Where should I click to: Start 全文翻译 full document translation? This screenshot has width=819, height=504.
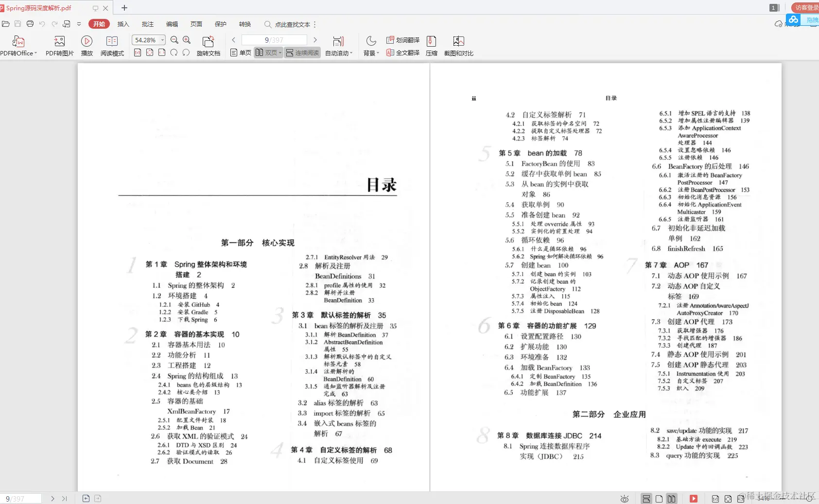pos(403,52)
